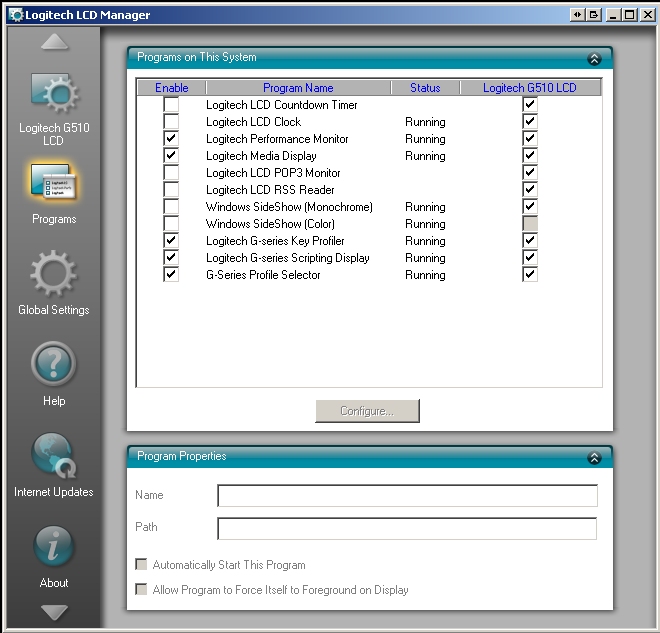660x633 pixels.
Task: Toggle G510 LCD checkbox for Performance Monitor
Action: point(530,138)
